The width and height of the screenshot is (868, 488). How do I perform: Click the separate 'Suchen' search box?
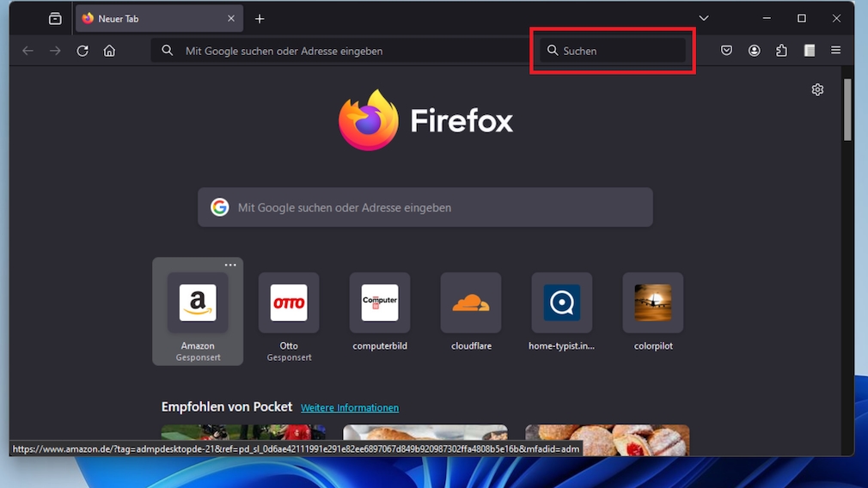[613, 51]
